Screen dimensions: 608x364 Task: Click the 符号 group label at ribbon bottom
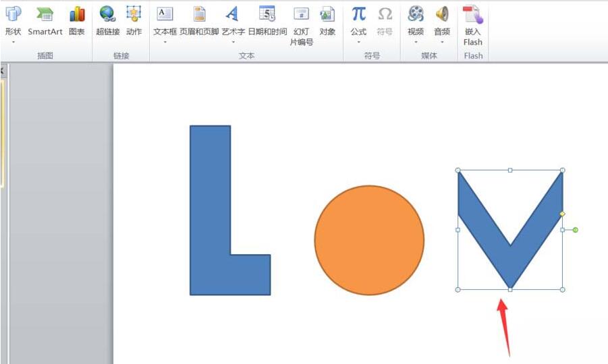pos(372,56)
